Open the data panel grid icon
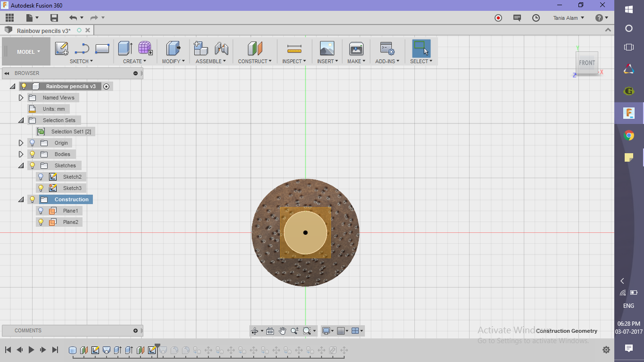 (x=10, y=18)
